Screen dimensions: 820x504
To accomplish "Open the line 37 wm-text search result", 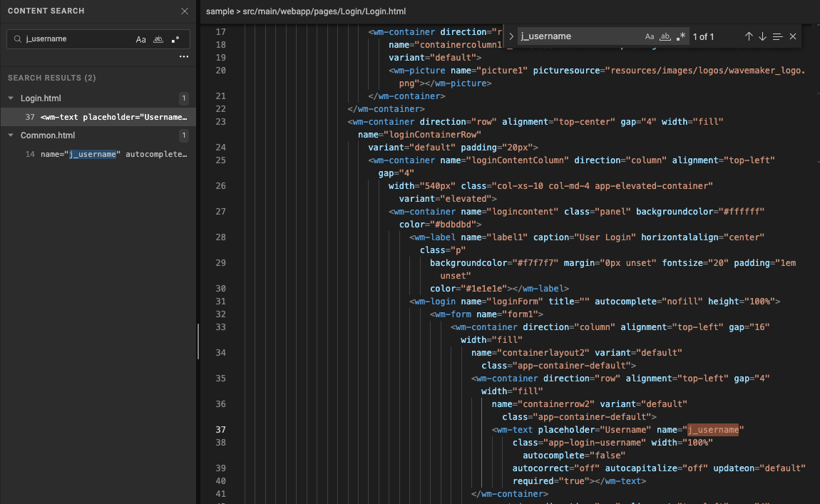I will [98, 117].
